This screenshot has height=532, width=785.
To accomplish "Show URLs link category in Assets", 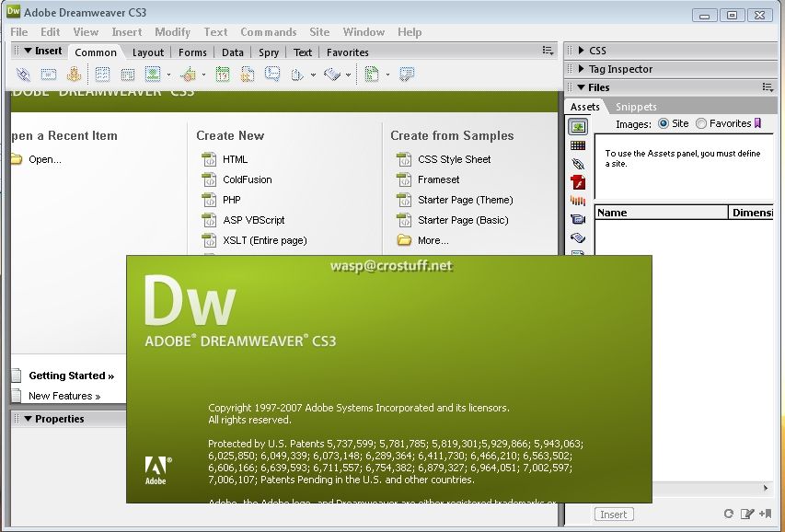I will 578,164.
